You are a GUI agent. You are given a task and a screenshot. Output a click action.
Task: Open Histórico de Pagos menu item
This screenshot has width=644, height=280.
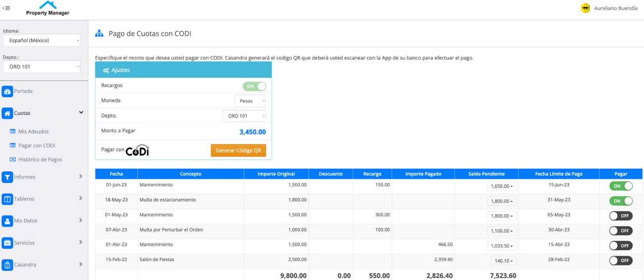(x=40, y=160)
